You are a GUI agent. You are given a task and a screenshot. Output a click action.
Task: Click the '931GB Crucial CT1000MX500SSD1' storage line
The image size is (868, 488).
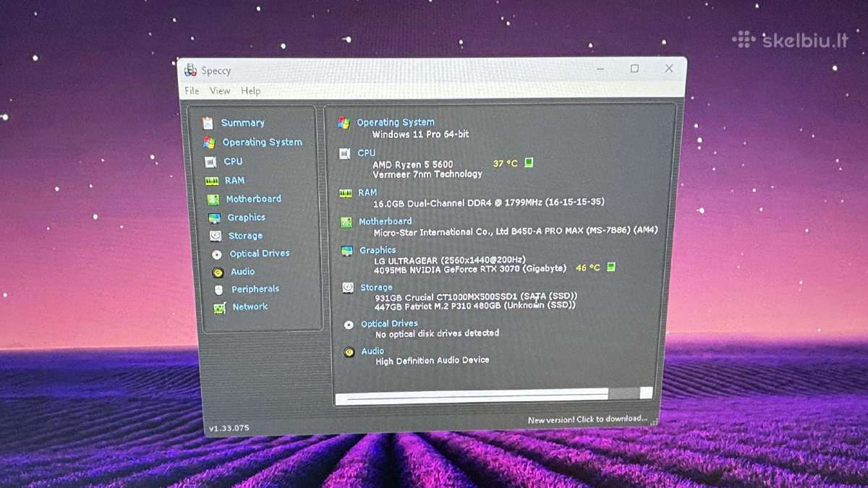coord(476,296)
